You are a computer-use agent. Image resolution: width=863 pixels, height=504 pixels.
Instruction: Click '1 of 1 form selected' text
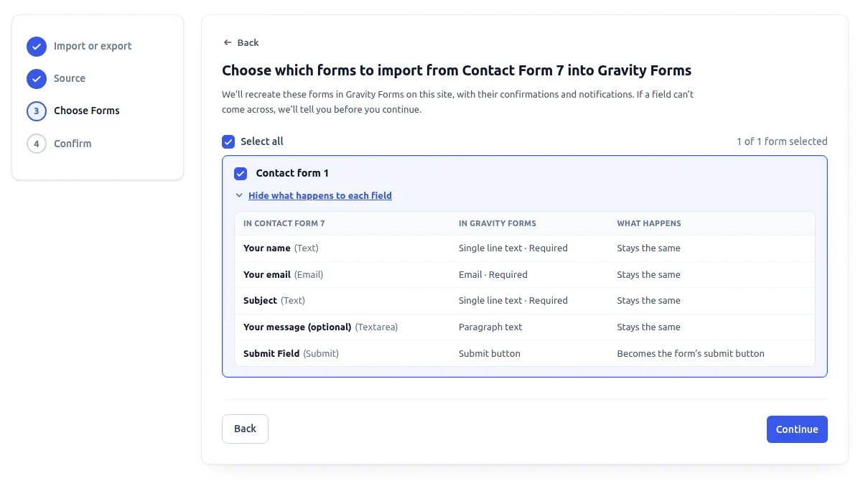click(782, 141)
